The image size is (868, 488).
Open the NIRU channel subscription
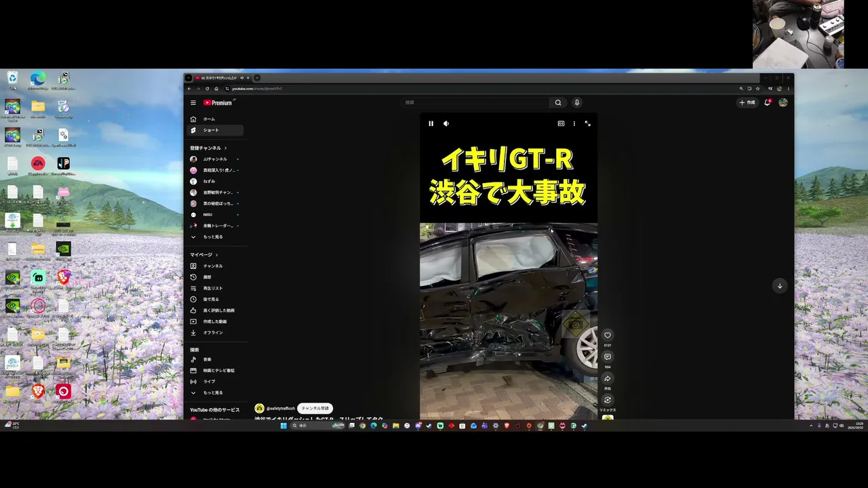click(x=214, y=215)
